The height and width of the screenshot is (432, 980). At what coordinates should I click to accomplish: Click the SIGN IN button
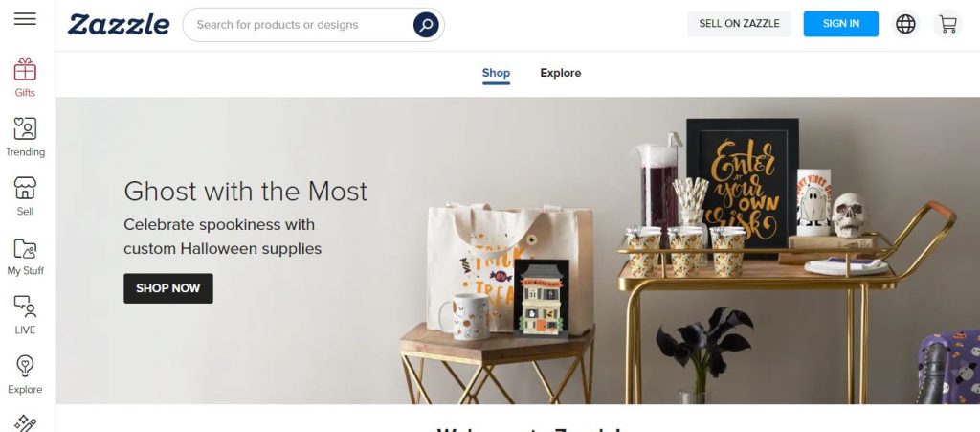[x=840, y=24]
